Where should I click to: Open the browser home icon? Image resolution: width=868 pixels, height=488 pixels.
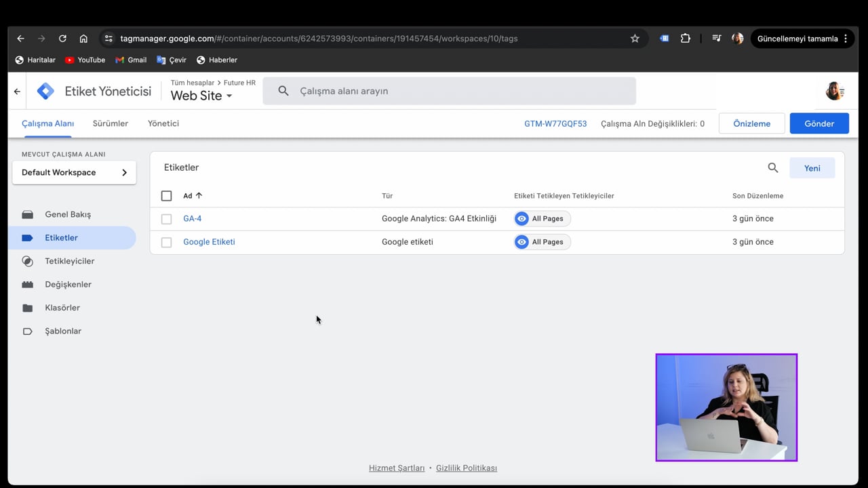[83, 39]
